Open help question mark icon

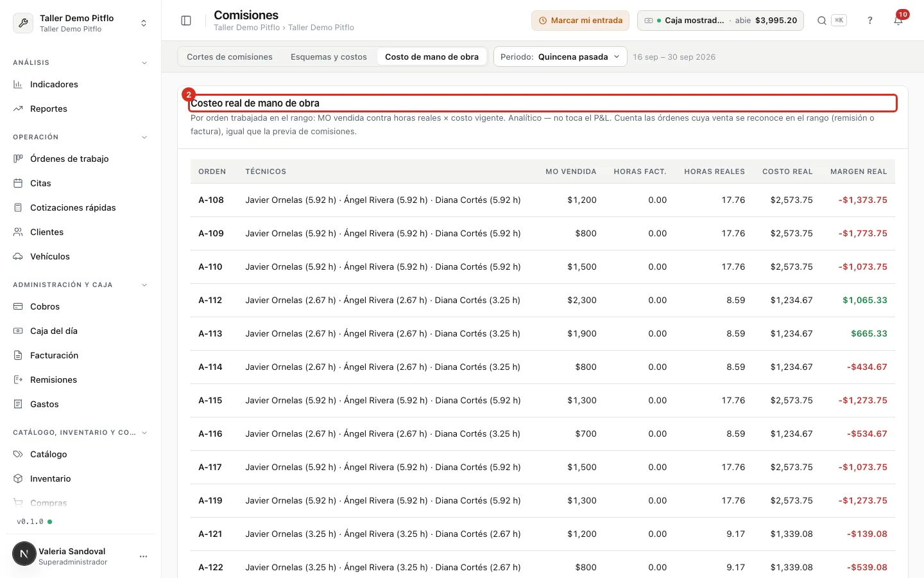click(870, 21)
